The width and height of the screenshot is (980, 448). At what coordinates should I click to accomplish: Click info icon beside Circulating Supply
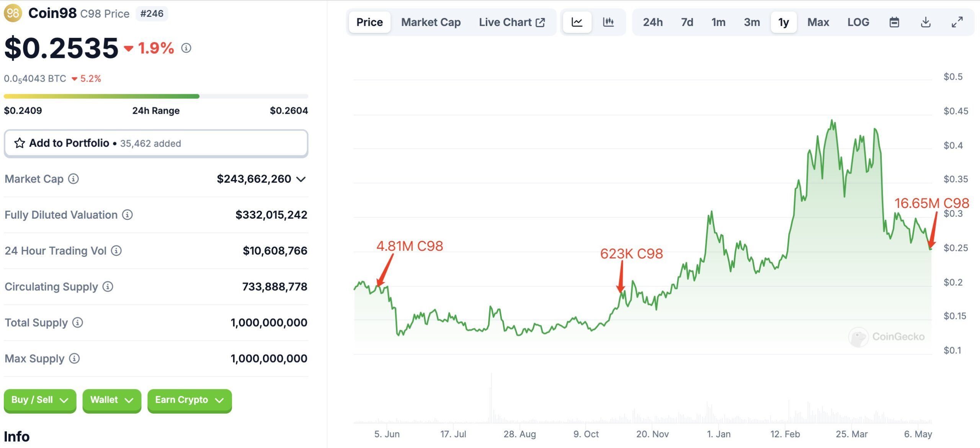click(108, 286)
